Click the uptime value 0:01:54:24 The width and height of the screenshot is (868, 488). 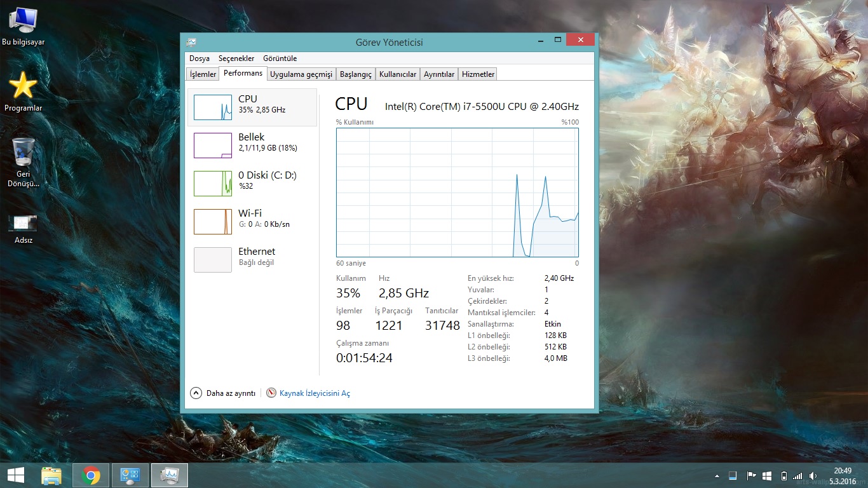tap(364, 358)
